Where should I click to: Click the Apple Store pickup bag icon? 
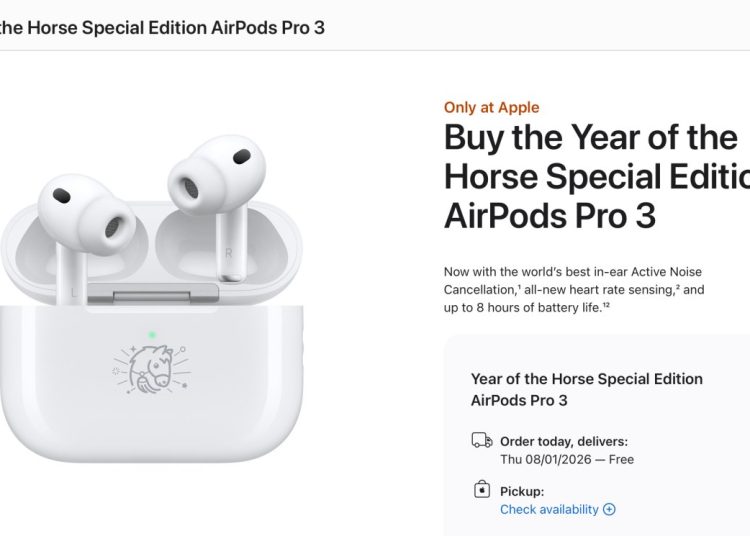pyautogui.click(x=481, y=490)
